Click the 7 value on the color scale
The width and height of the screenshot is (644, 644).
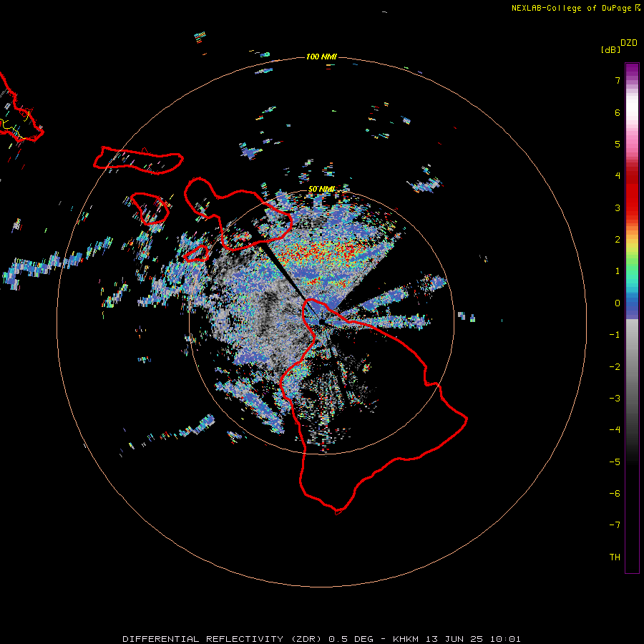click(618, 80)
